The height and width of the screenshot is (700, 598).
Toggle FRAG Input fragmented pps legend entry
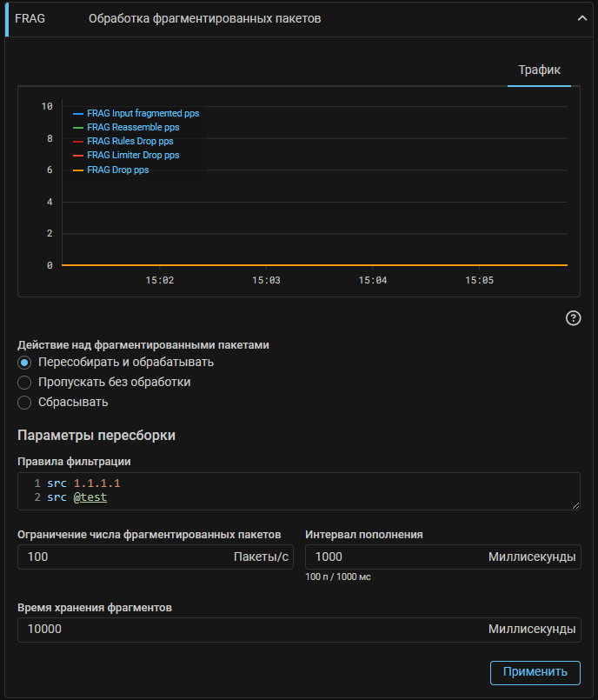coord(143,113)
